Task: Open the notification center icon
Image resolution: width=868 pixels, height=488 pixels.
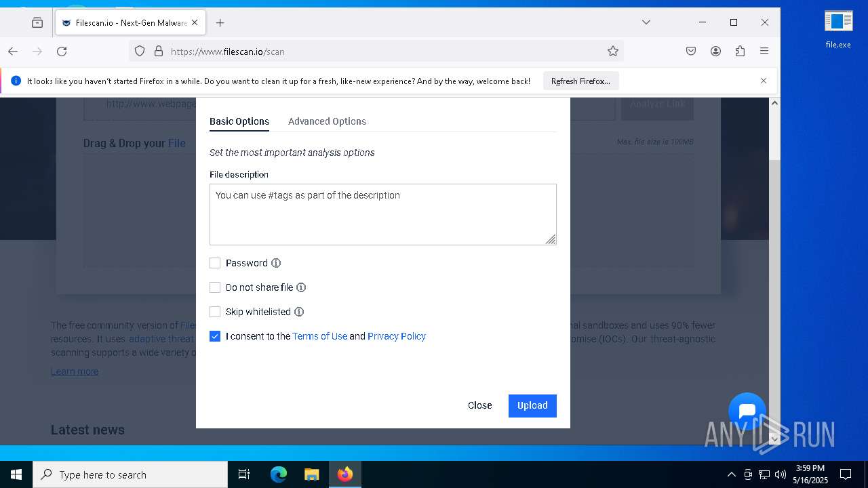Action: pos(846,474)
